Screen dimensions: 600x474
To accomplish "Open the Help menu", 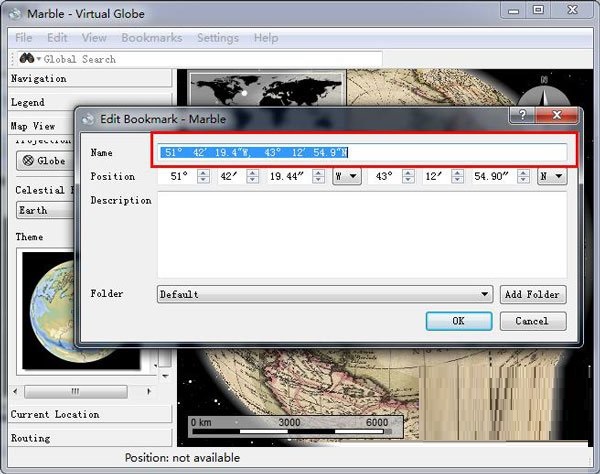I will click(x=266, y=38).
